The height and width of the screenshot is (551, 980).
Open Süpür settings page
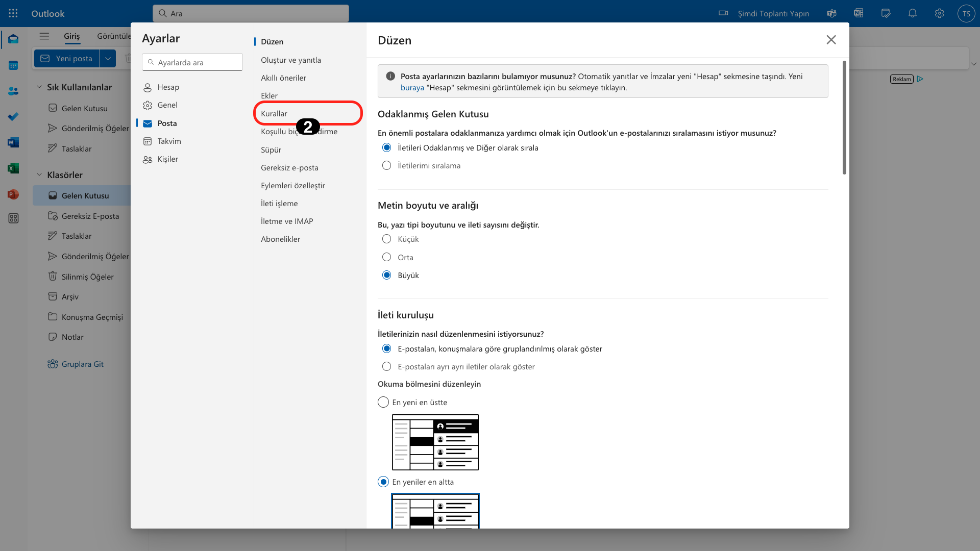[271, 149]
